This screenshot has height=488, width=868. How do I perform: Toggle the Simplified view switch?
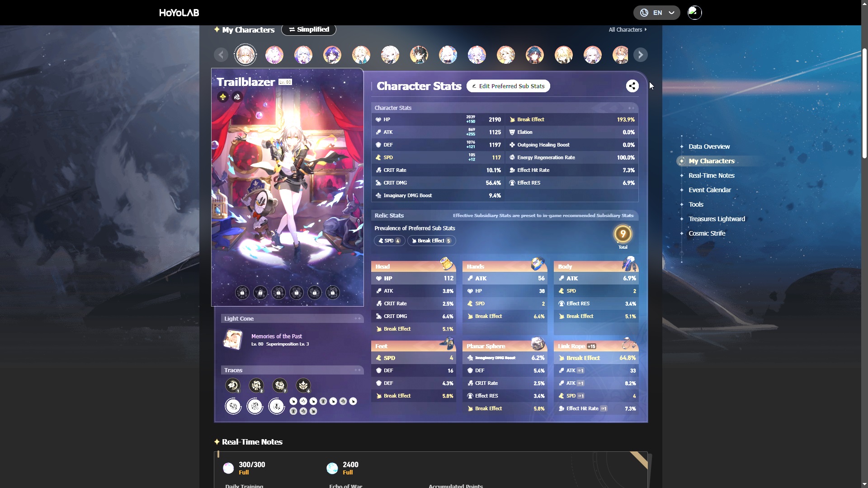tap(309, 29)
